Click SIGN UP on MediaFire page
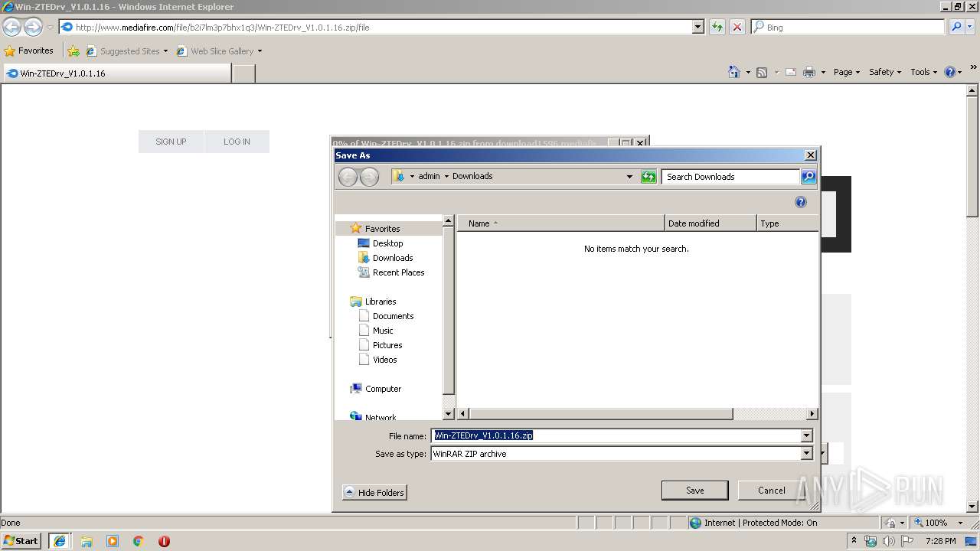Screen dimensions: 980x551 [x=171, y=142]
